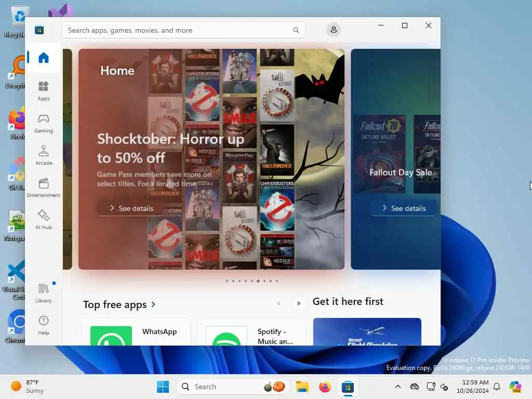Launch Firefox from the taskbar
The height and width of the screenshot is (399, 532).
click(325, 387)
